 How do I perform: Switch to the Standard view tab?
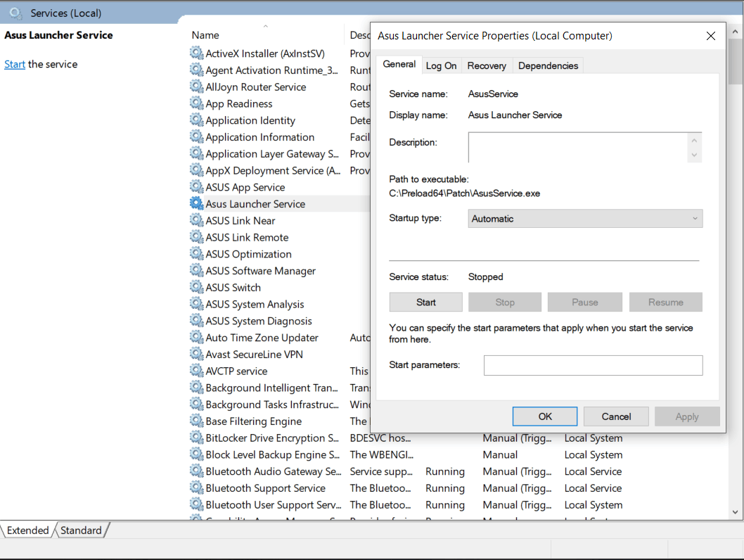point(81,530)
